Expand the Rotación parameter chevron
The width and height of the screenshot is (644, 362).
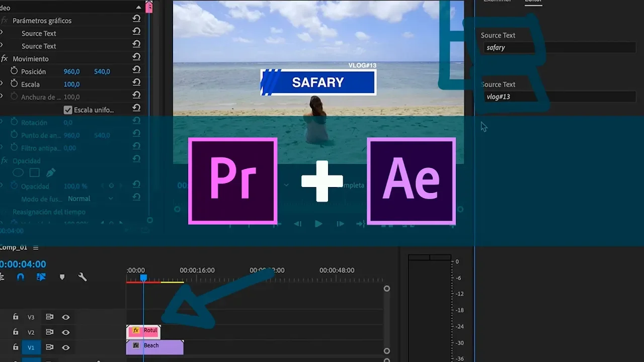tap(2, 122)
